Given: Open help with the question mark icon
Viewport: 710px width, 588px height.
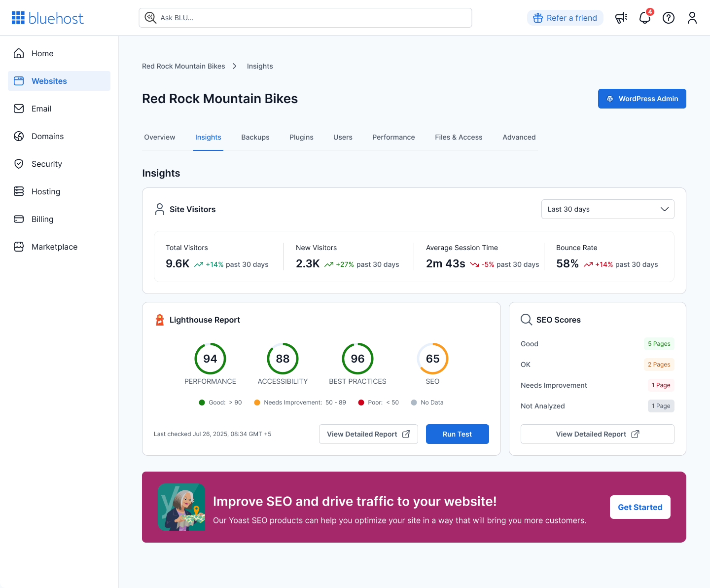Looking at the screenshot, I should click(x=669, y=18).
